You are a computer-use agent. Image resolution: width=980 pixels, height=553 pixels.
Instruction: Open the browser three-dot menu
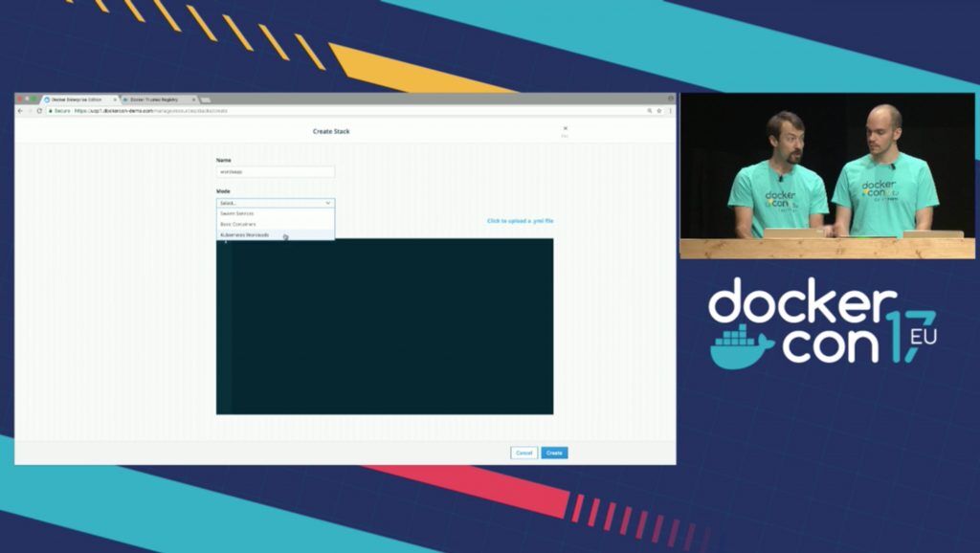670,111
